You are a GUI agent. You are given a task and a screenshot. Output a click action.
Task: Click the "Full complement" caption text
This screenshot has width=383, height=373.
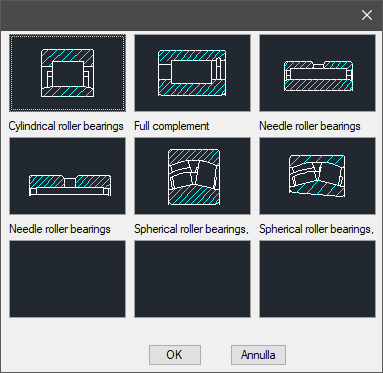(x=172, y=126)
